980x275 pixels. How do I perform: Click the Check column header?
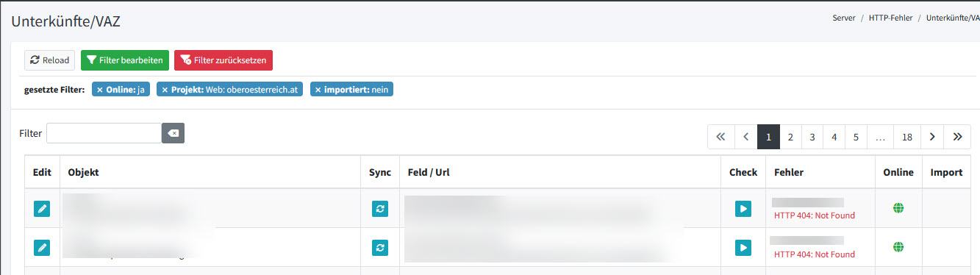click(743, 172)
